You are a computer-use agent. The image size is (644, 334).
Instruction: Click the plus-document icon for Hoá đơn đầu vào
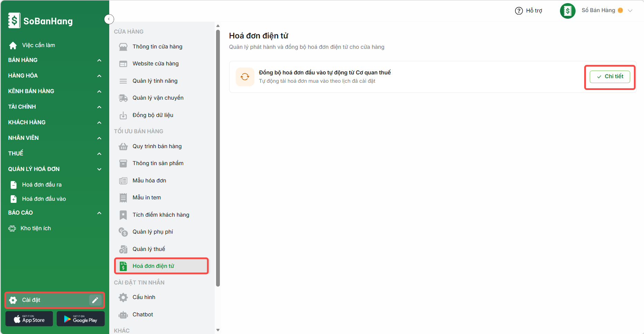pos(13,199)
